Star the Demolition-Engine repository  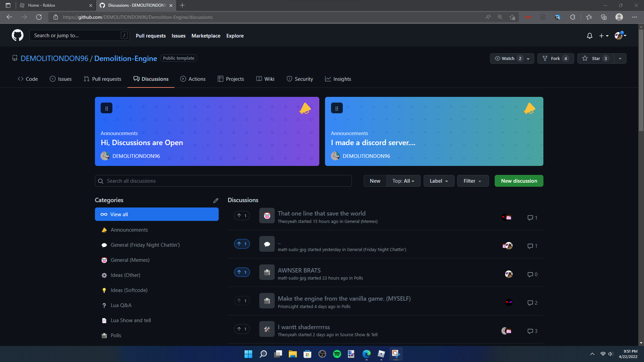[x=596, y=58]
